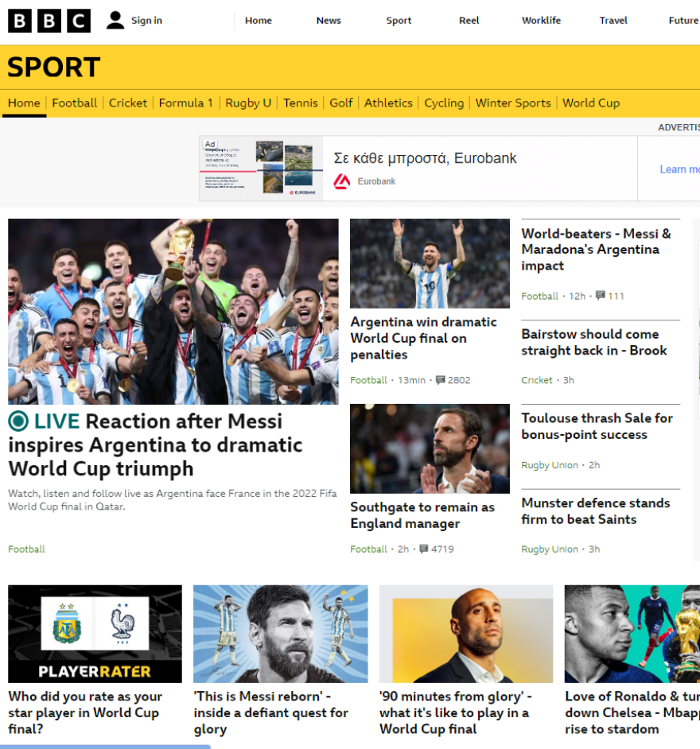
Task: Open News in the top navigation
Action: pos(329,21)
